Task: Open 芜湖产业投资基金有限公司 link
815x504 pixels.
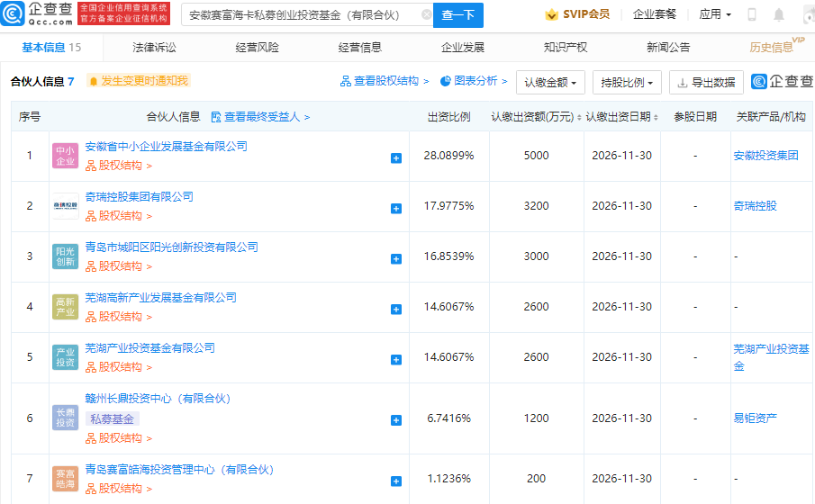Action: tap(150, 348)
